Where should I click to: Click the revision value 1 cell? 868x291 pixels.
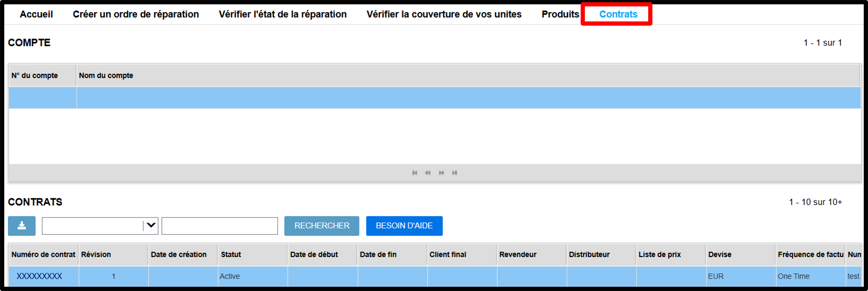pyautogui.click(x=114, y=276)
